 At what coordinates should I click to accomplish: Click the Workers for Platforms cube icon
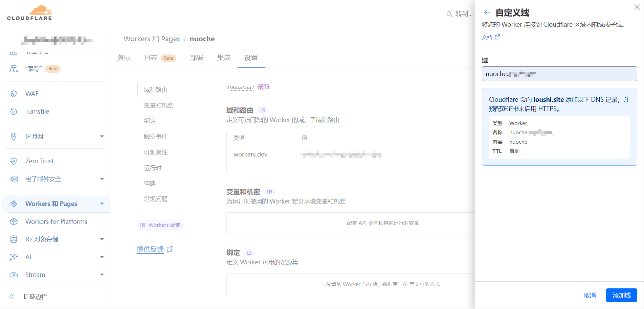click(x=14, y=222)
